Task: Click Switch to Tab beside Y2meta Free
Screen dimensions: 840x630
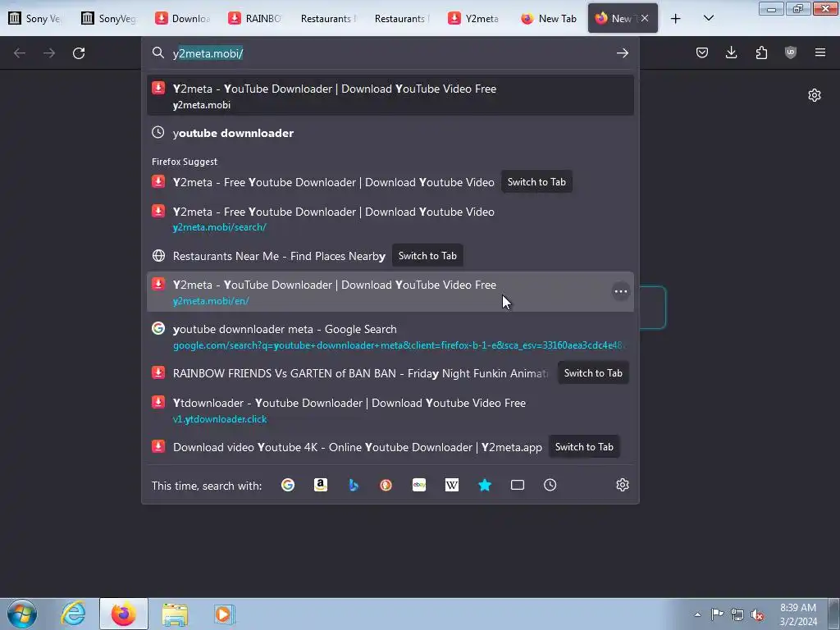Action: (x=536, y=182)
